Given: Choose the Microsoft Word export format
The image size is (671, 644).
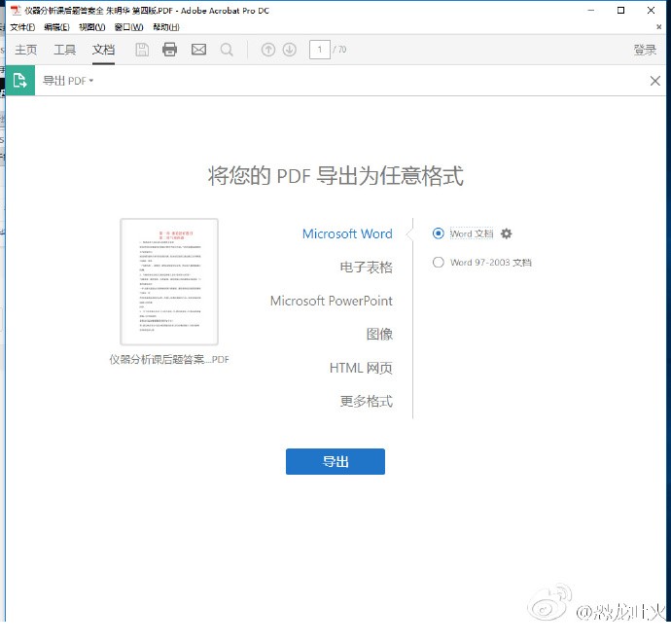Looking at the screenshot, I should 347,233.
